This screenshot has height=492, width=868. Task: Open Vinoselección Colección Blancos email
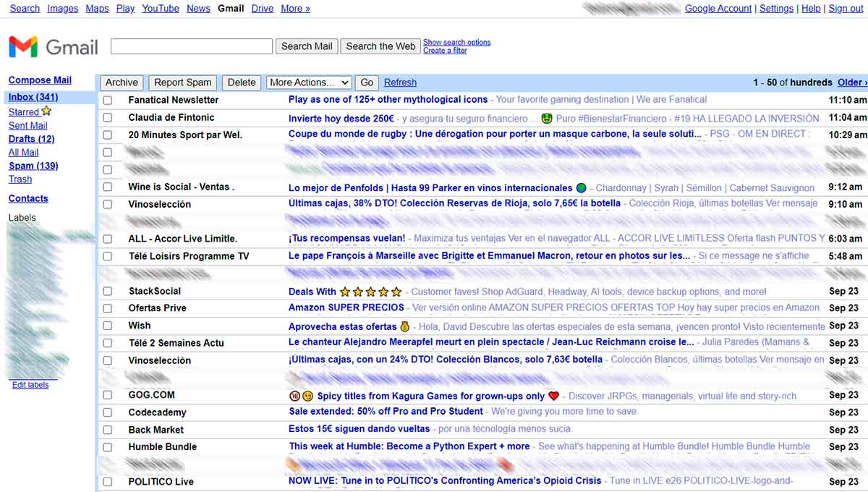446,360
